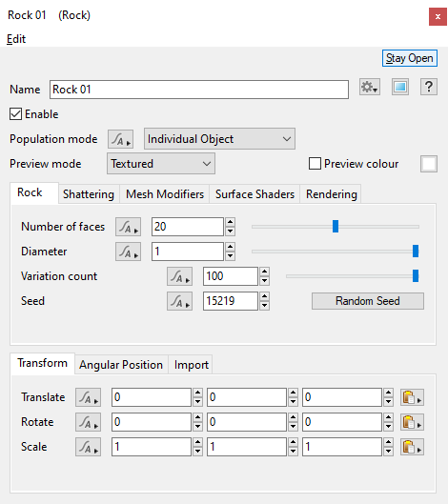Click the blue preview window icon
The height and width of the screenshot is (504, 448).
click(400, 87)
